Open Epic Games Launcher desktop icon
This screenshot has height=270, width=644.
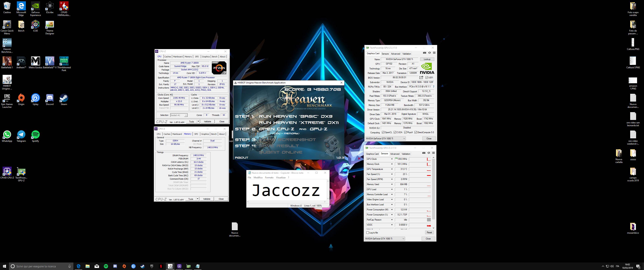(7, 101)
